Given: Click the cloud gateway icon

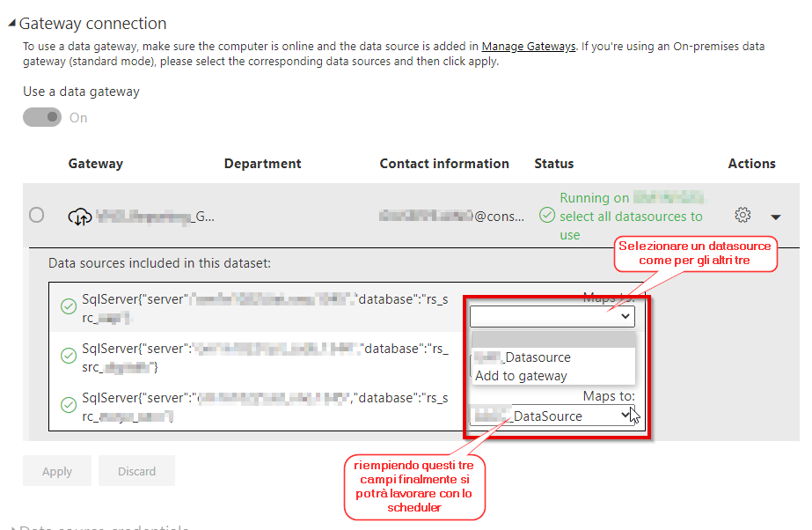Looking at the screenshot, I should 80,216.
